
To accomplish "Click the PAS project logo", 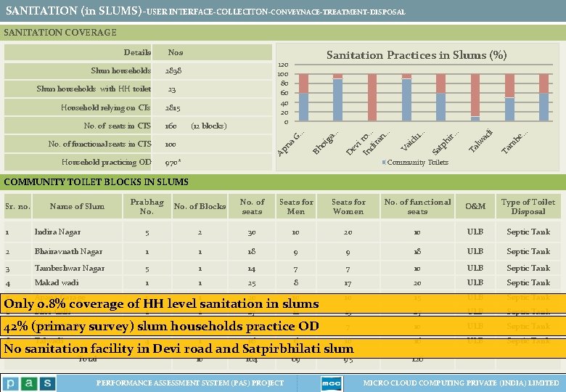I will [x=29, y=383].
